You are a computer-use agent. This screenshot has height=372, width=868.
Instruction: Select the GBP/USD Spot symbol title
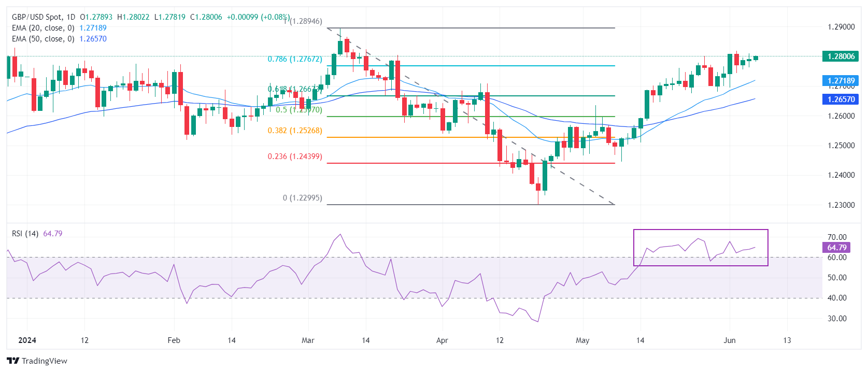(x=36, y=17)
